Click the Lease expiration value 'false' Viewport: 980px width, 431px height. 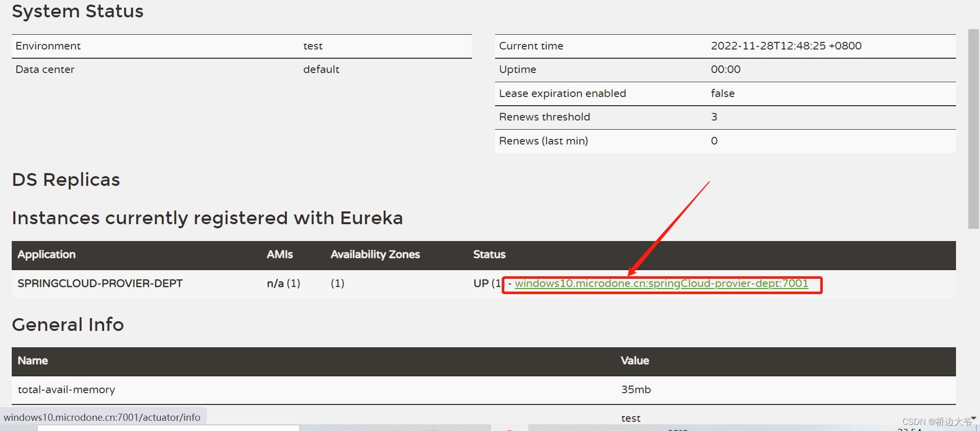pyautogui.click(x=723, y=93)
